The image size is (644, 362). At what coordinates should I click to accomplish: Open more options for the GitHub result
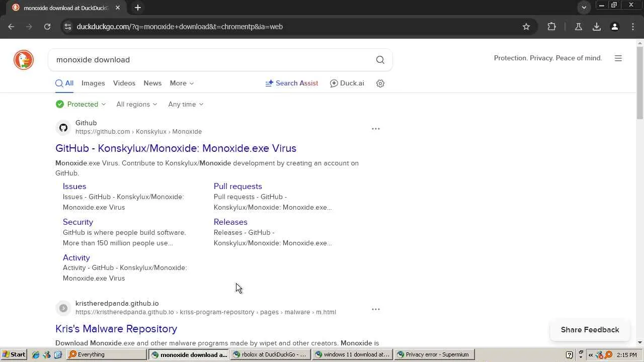376,129
